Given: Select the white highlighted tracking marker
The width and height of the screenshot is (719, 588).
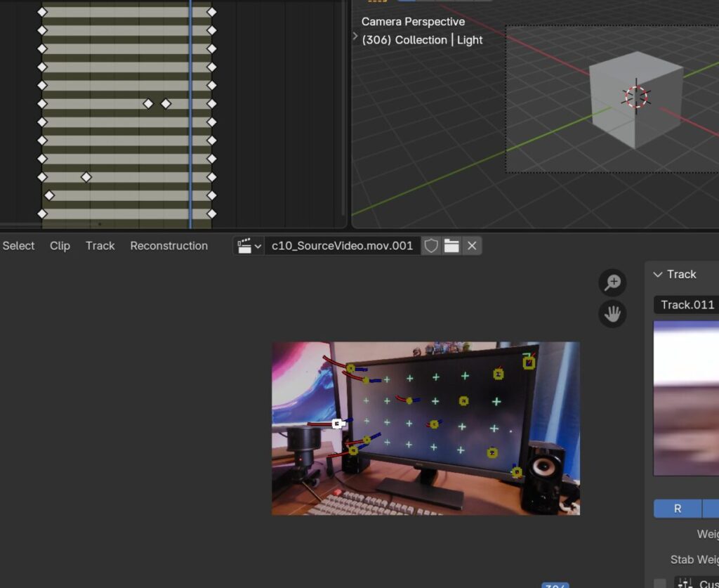Looking at the screenshot, I should (x=337, y=423).
